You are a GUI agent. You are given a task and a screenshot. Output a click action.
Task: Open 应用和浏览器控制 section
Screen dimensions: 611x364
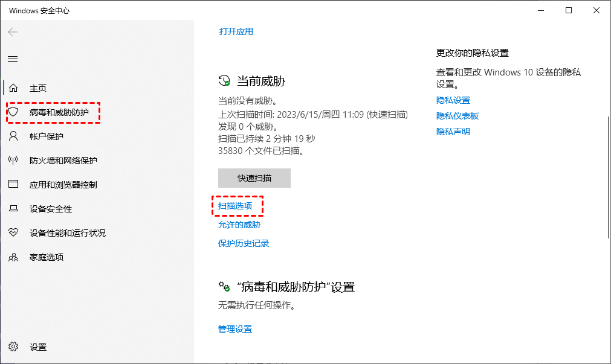(x=63, y=185)
